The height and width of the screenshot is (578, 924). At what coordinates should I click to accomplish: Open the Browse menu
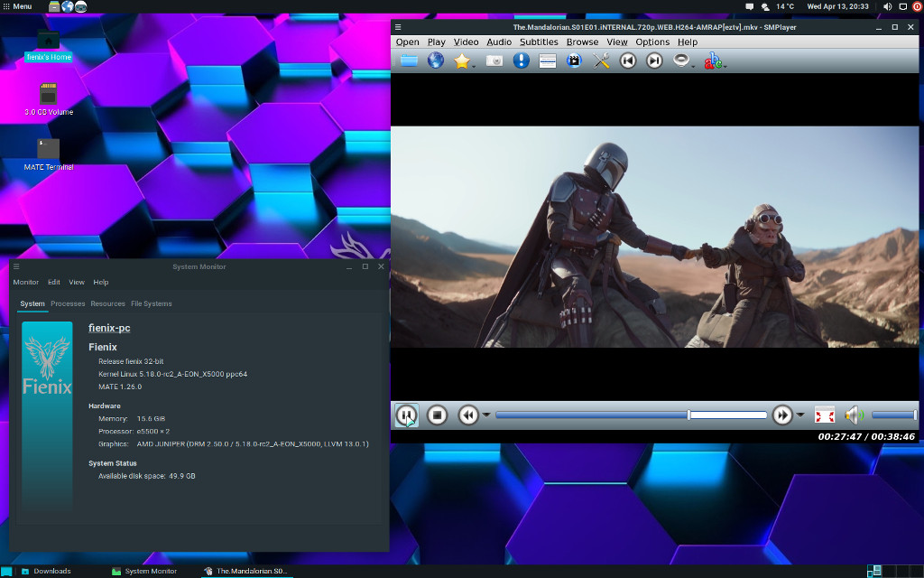(x=582, y=42)
